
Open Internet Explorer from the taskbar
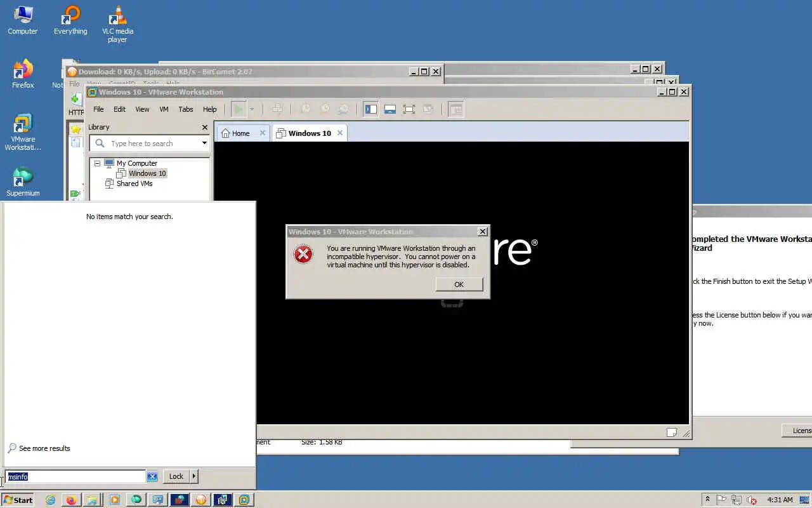point(50,500)
